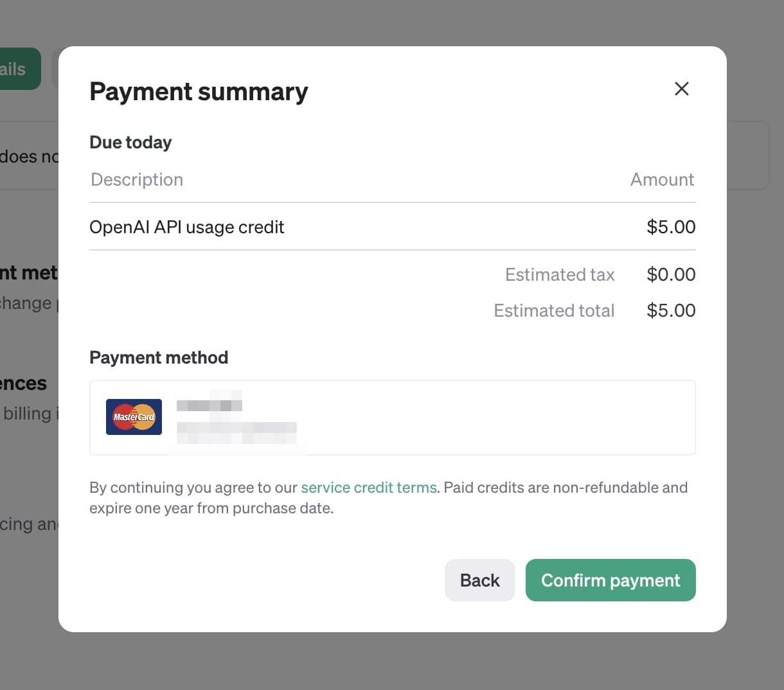
Task: Switch to the partially visible green tab
Action: pos(19,69)
